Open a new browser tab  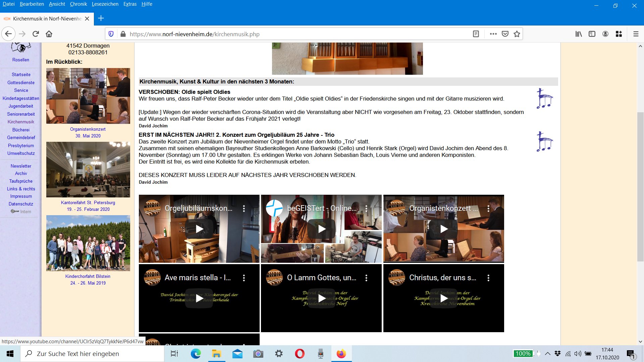click(101, 18)
